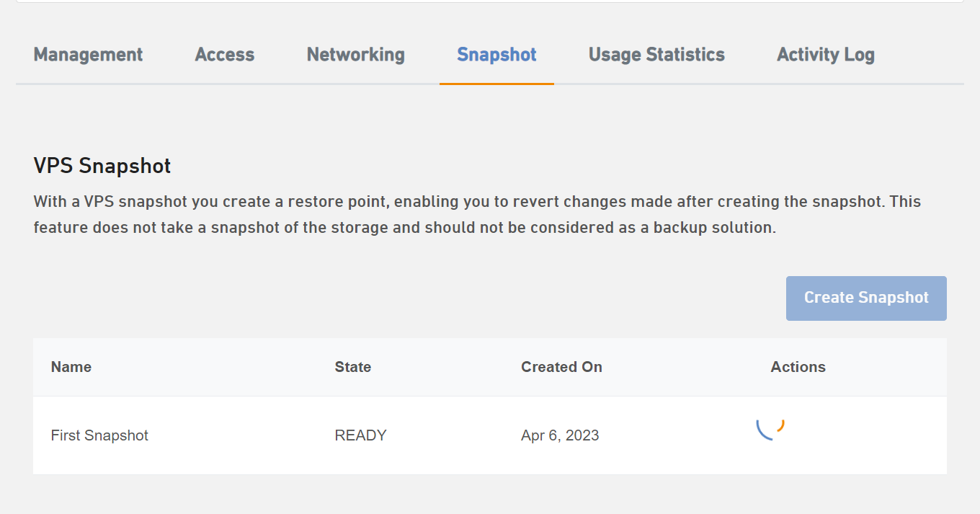Click the Actions column header

[798, 367]
